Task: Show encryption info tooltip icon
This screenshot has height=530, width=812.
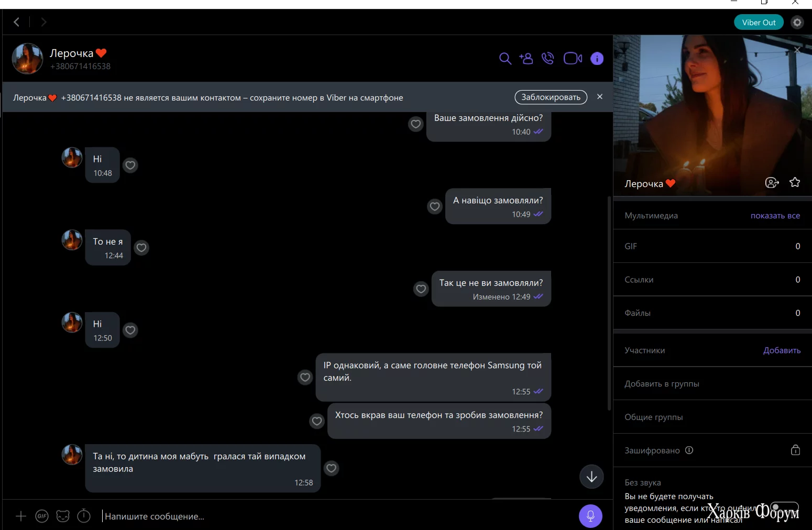Action: [x=689, y=450]
